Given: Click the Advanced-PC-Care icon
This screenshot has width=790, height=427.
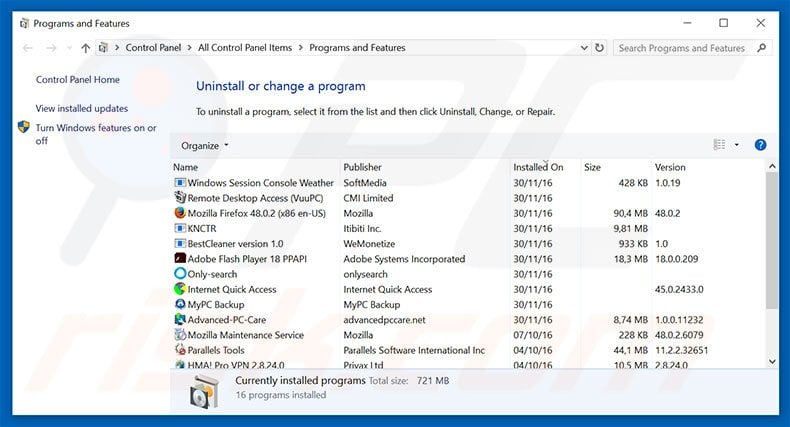Looking at the screenshot, I should tap(180, 319).
